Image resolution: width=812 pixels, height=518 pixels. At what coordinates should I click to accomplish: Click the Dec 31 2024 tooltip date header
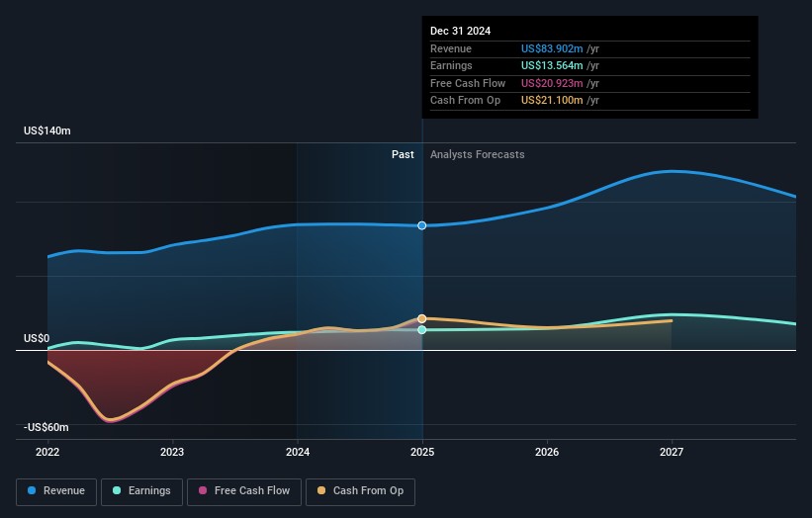(460, 32)
